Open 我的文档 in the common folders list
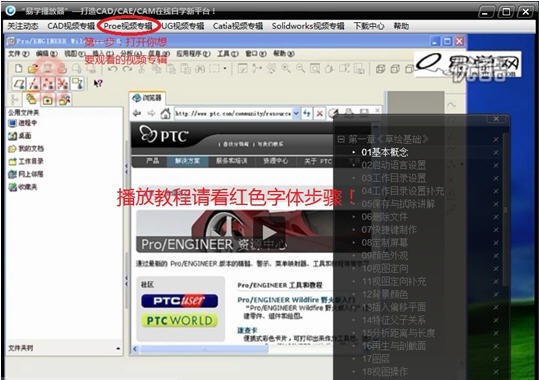 (26, 149)
